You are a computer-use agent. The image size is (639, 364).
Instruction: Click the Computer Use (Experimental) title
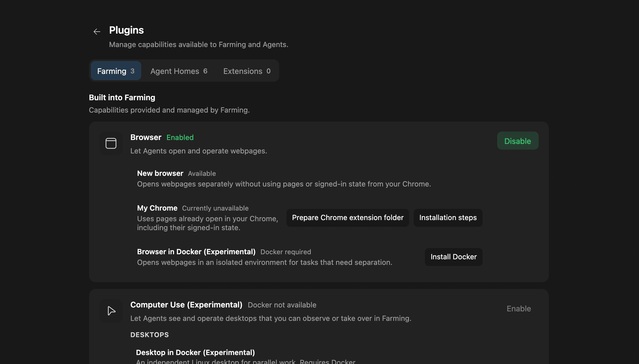[186, 305]
